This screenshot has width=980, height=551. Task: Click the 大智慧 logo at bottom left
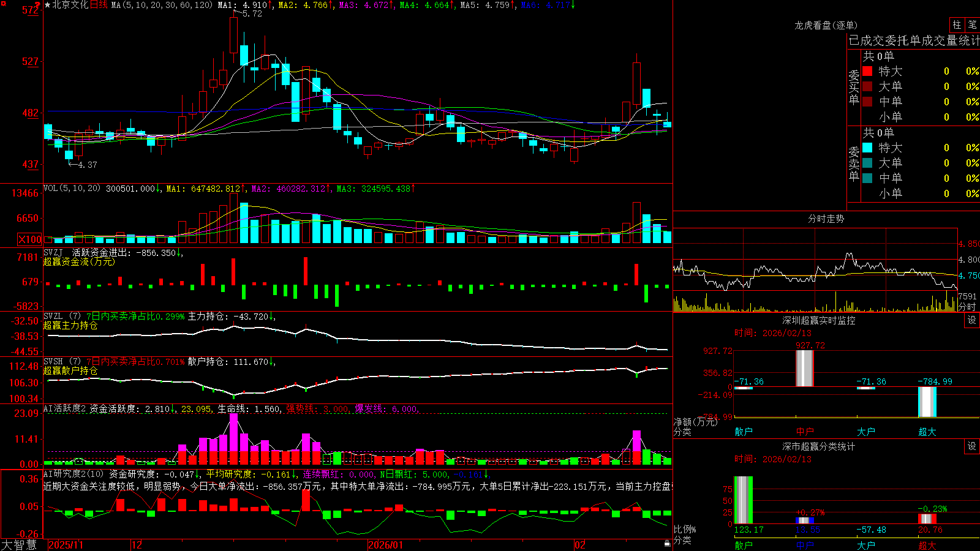pyautogui.click(x=19, y=544)
